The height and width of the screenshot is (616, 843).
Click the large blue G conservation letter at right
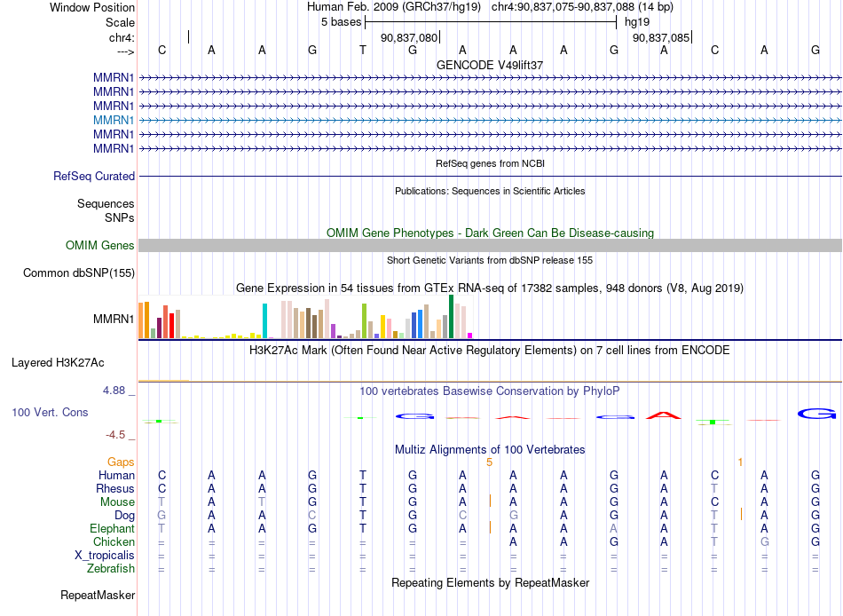[816, 414]
